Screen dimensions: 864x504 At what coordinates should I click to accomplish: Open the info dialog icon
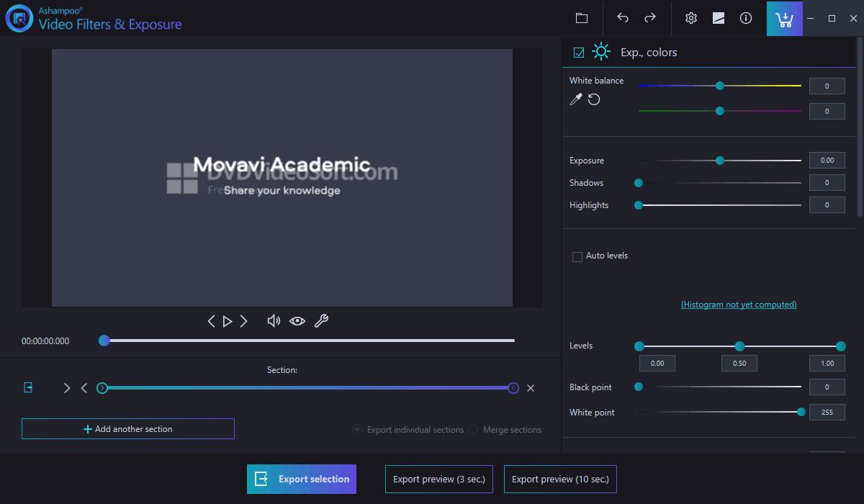point(746,18)
